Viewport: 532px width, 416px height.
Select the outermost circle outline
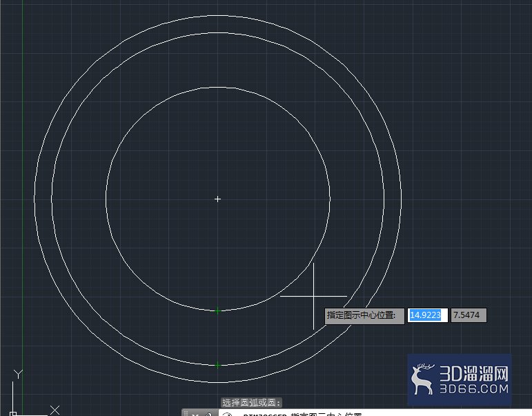click(35, 199)
